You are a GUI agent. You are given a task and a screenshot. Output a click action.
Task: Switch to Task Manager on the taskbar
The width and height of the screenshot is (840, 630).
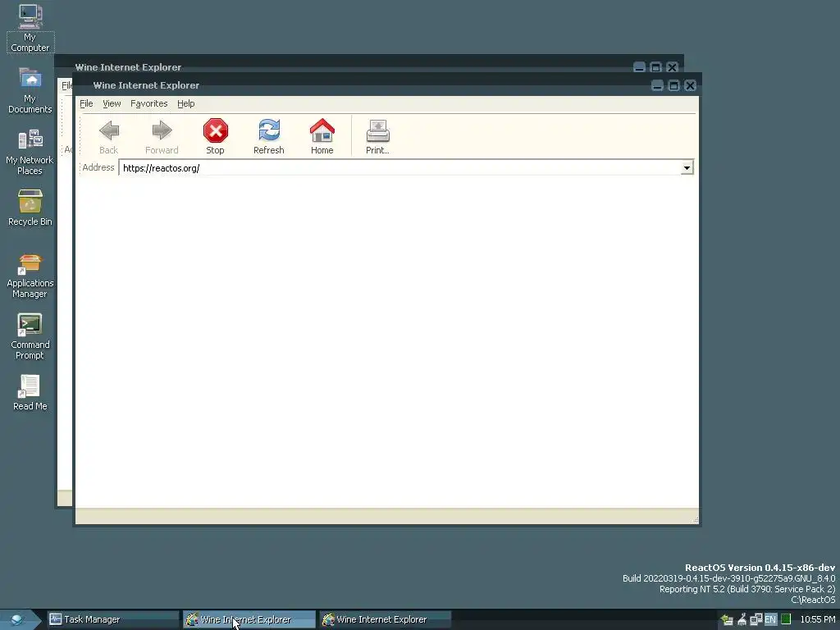(x=112, y=619)
